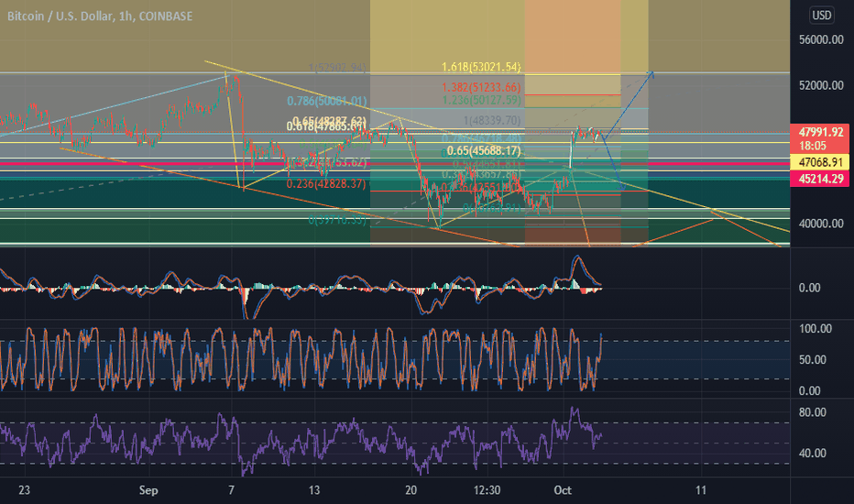Select the 1.236(50127.59) Fibonacci level label

pyautogui.click(x=481, y=100)
